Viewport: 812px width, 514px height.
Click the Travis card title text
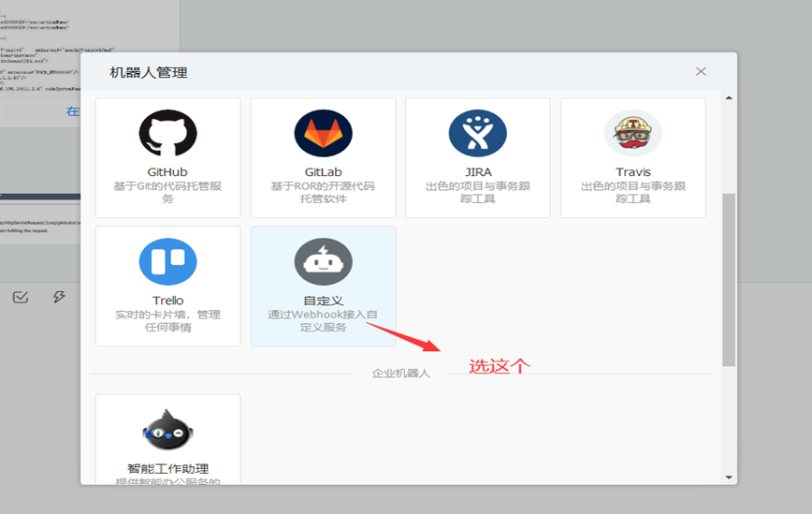coord(632,172)
